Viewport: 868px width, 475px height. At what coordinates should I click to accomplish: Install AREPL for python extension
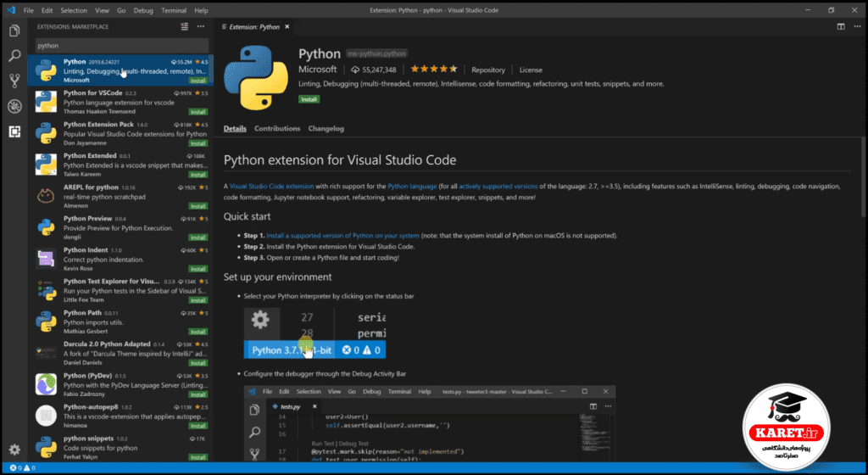[198, 206]
